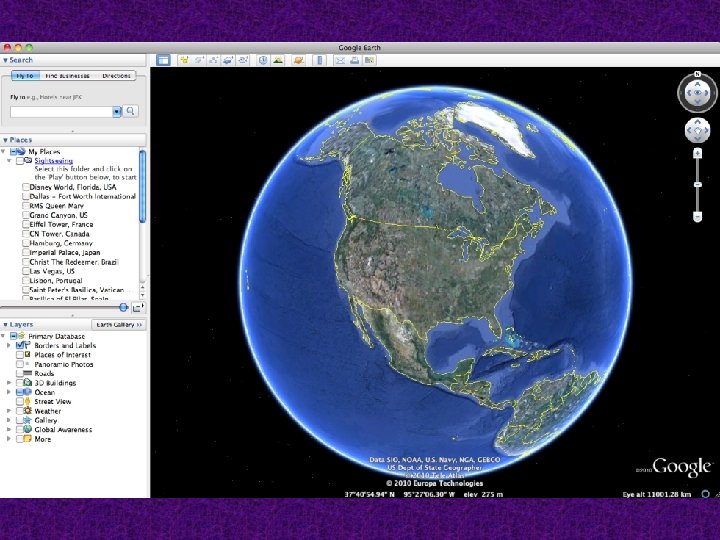Image resolution: width=720 pixels, height=540 pixels.
Task: Collapse the Layers panel triangle
Action: (5, 325)
